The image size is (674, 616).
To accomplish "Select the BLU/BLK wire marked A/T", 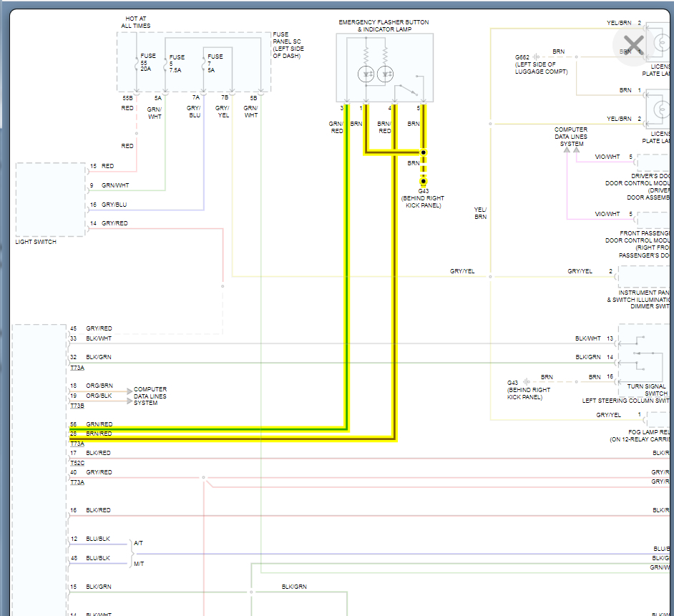I will tap(99, 539).
